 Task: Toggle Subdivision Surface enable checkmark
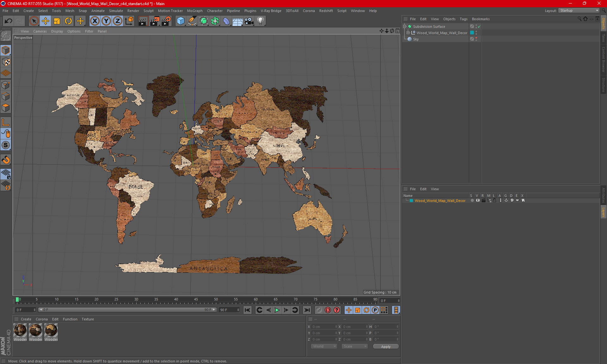point(479,27)
